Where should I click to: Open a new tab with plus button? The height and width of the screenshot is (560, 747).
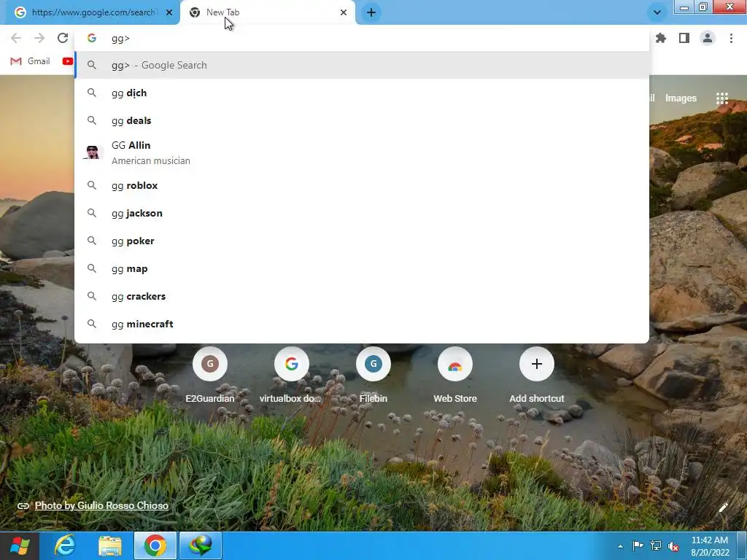pos(371,12)
